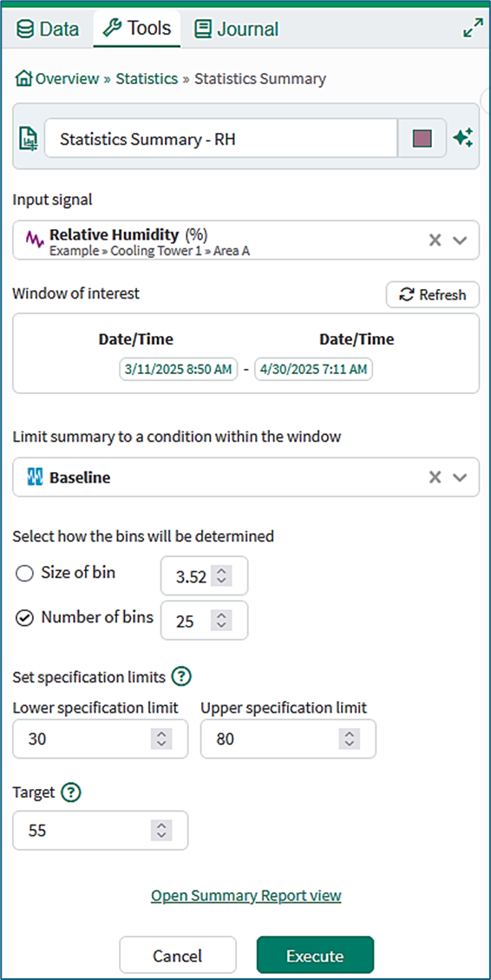Switch to the Journal tab

[236, 29]
